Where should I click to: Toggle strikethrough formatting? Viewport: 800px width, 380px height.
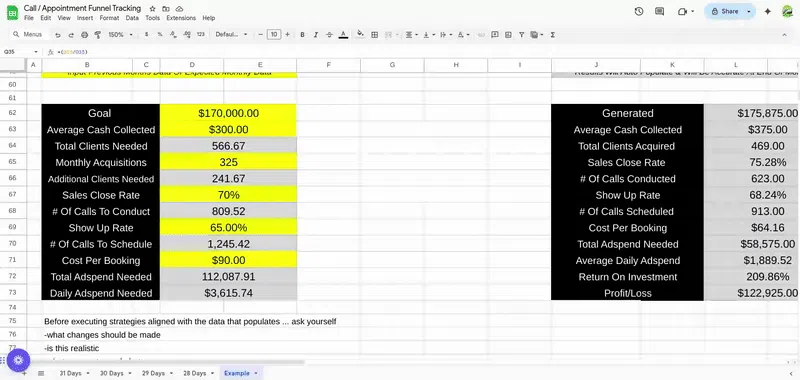tap(329, 35)
